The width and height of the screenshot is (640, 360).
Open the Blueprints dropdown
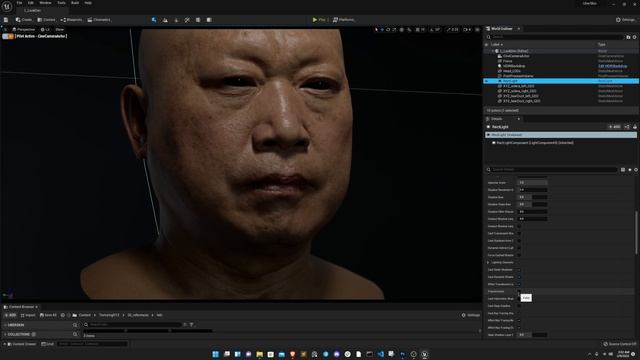point(71,20)
